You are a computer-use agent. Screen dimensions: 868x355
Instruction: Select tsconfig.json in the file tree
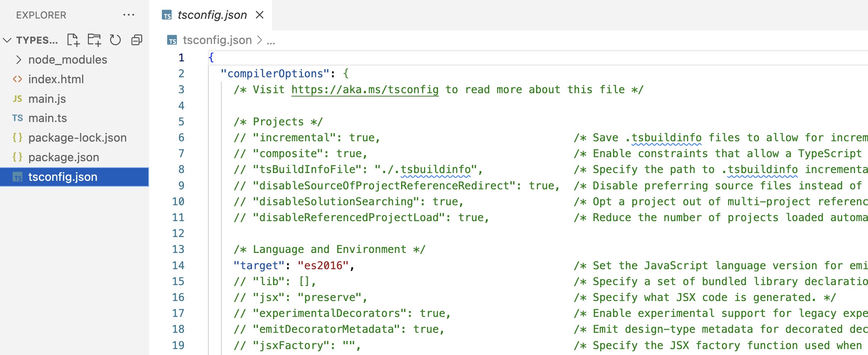[63, 177]
